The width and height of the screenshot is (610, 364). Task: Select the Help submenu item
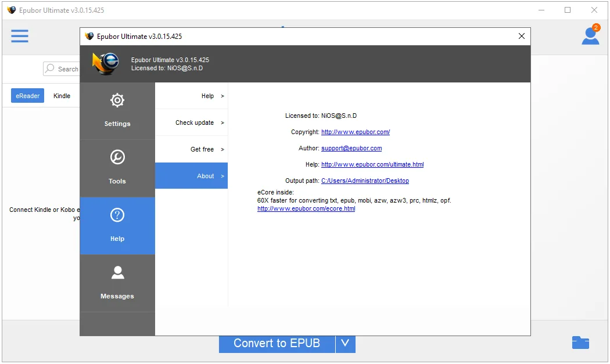tap(191, 96)
